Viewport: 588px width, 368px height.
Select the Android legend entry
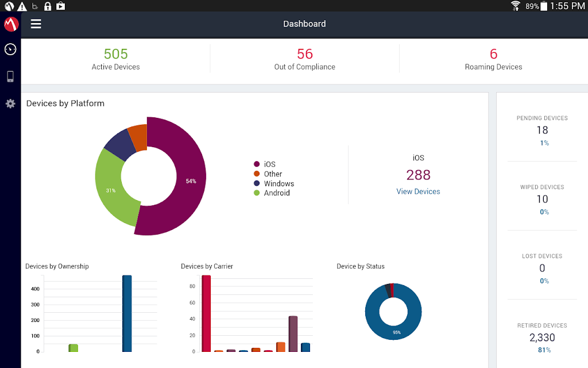coord(272,193)
